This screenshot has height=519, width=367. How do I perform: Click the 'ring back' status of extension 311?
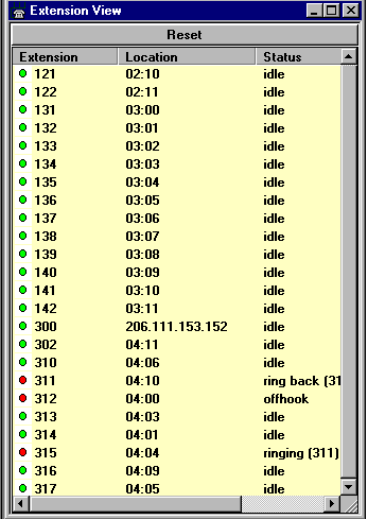302,381
